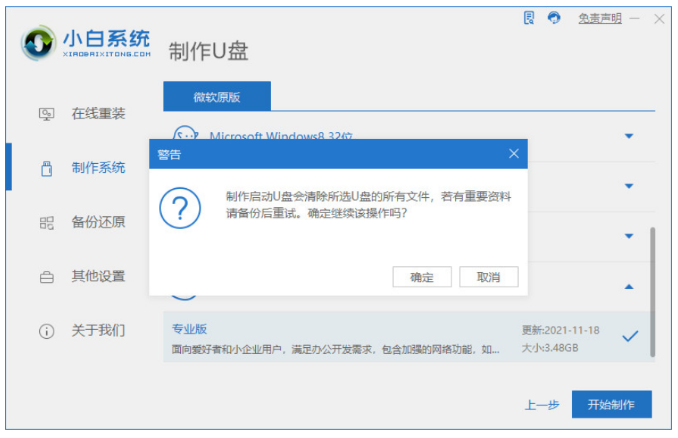This screenshot has height=438, width=678.
Task: Click the 小白系统 logo icon
Action: (40, 46)
